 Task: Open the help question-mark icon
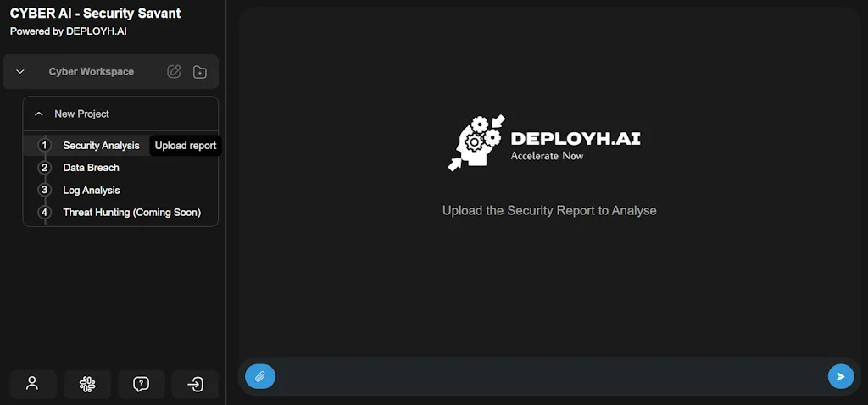point(142,384)
